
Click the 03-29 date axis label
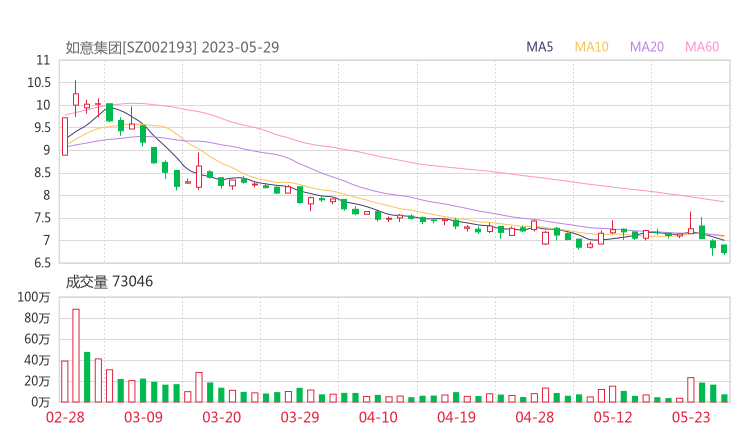300,417
